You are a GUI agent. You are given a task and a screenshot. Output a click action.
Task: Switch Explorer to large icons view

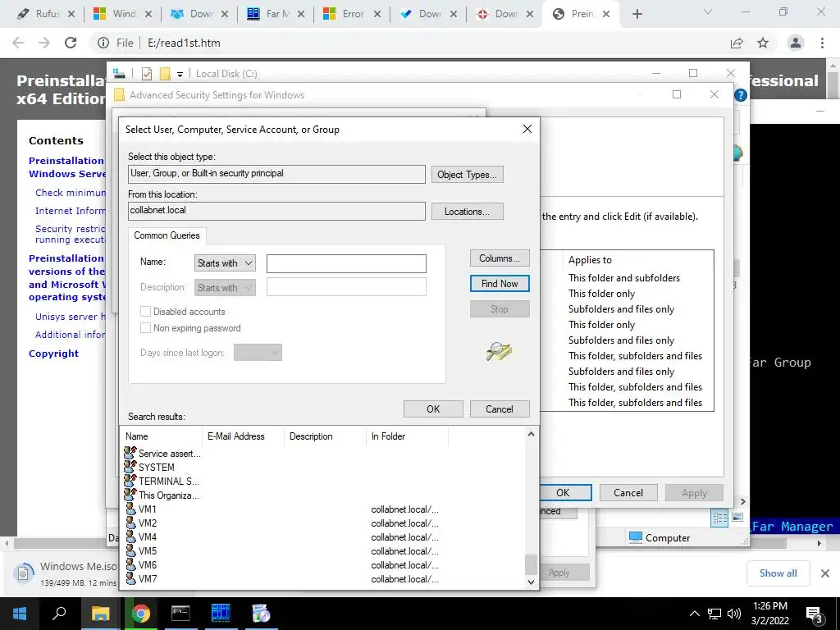click(737, 518)
